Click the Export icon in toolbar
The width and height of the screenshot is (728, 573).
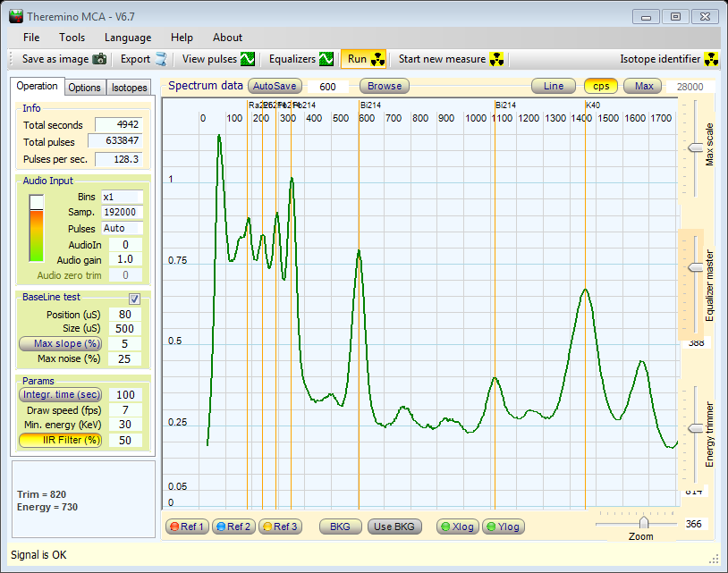pyautogui.click(x=161, y=59)
